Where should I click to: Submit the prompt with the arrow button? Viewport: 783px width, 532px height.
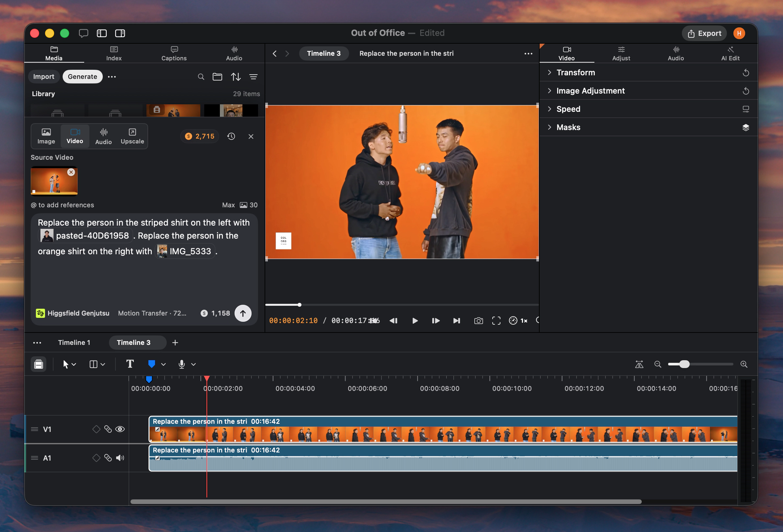243,314
